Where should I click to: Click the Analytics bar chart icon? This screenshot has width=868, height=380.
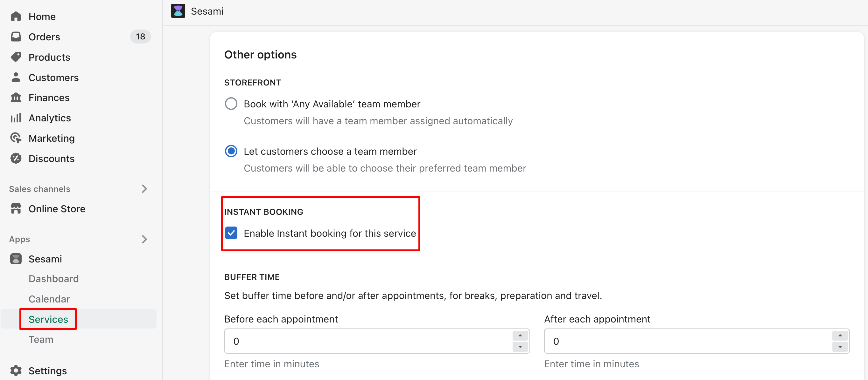[16, 118]
